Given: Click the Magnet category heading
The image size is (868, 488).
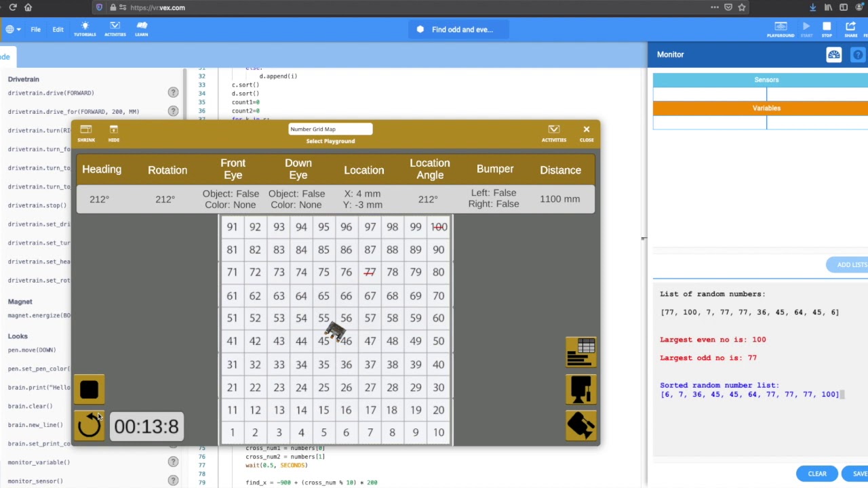Looking at the screenshot, I should coord(20,302).
